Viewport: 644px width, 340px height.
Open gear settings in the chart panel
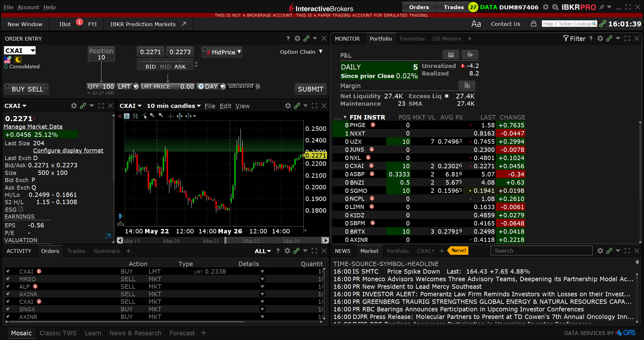pos(288,106)
